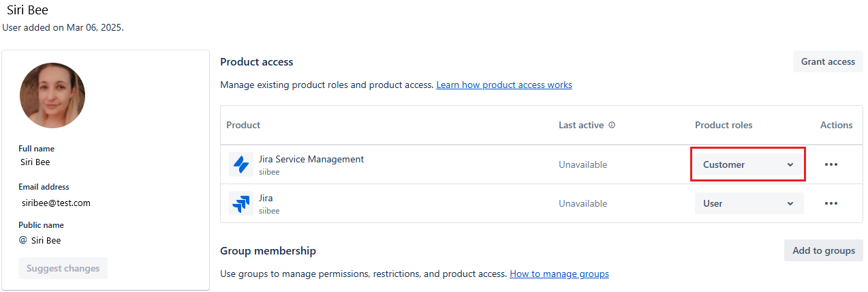Click the @ symbol next to Public name
Screen dimensions: 868x292
click(22, 240)
